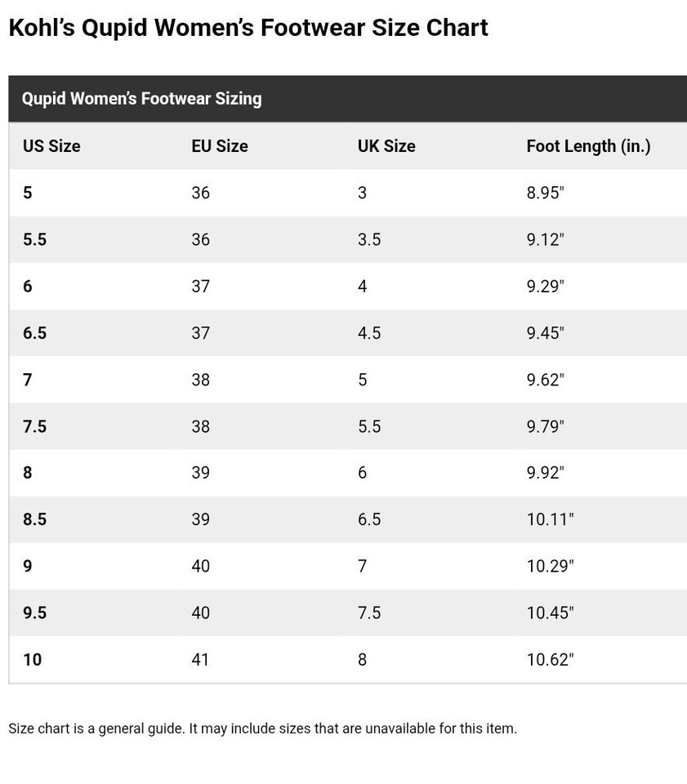
Task: Select US size 10 row label
Action: (x=32, y=660)
